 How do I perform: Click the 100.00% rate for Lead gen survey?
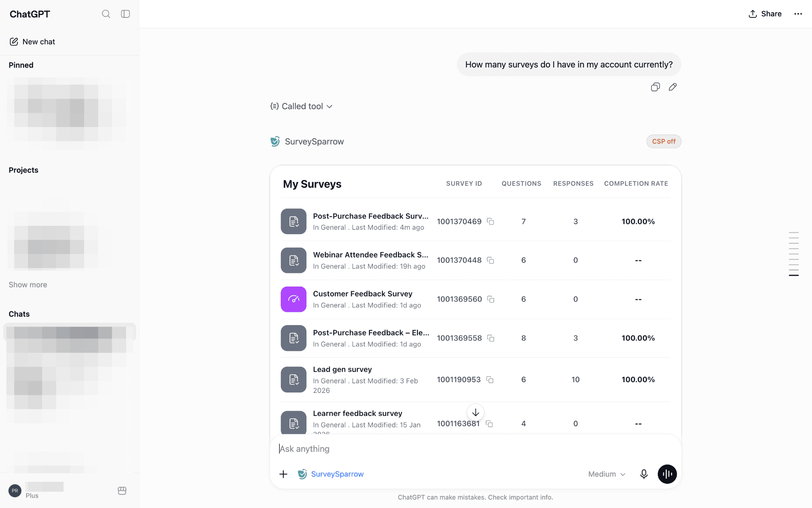coord(638,380)
